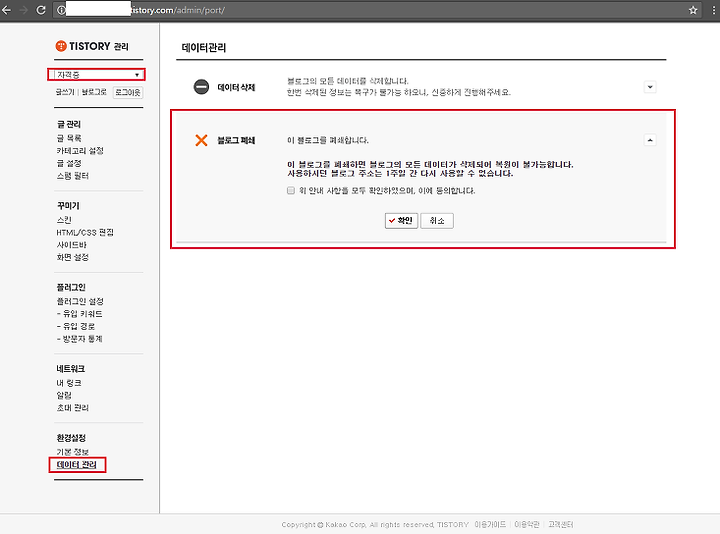Click the 블로그 폐쇄 title text
The image size is (720, 534).
(236, 141)
